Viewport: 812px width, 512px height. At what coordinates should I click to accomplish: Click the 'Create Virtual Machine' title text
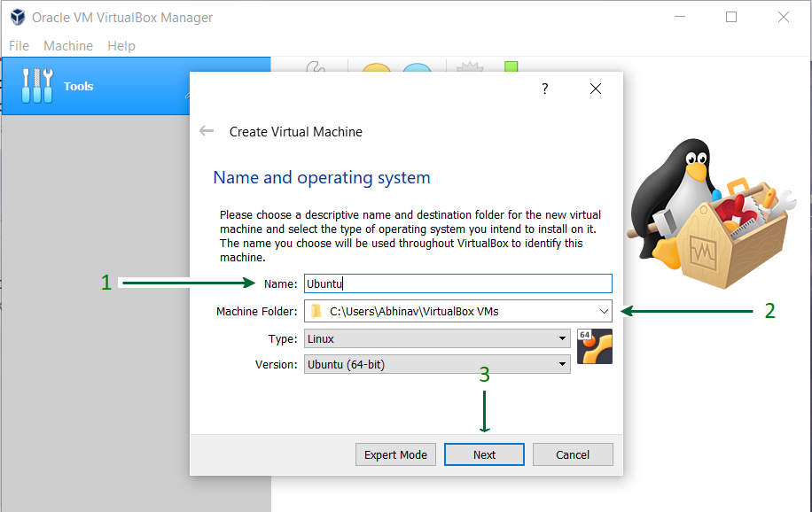point(296,132)
